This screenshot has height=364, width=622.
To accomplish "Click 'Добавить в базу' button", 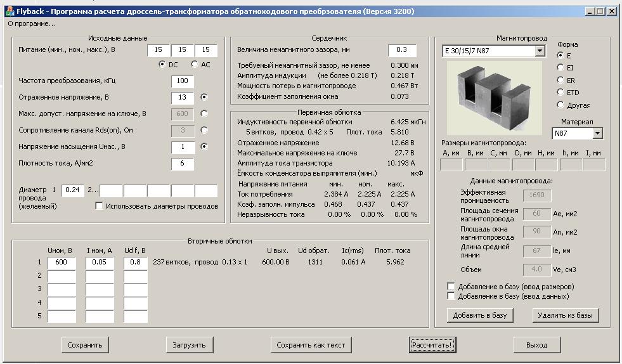I will click(480, 315).
